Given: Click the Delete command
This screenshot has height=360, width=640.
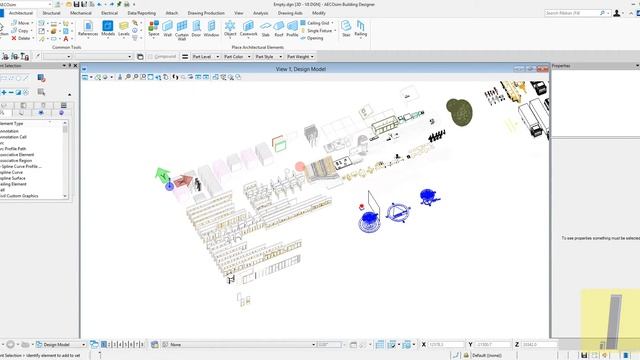Looking at the screenshot, I should [x=21, y=38].
